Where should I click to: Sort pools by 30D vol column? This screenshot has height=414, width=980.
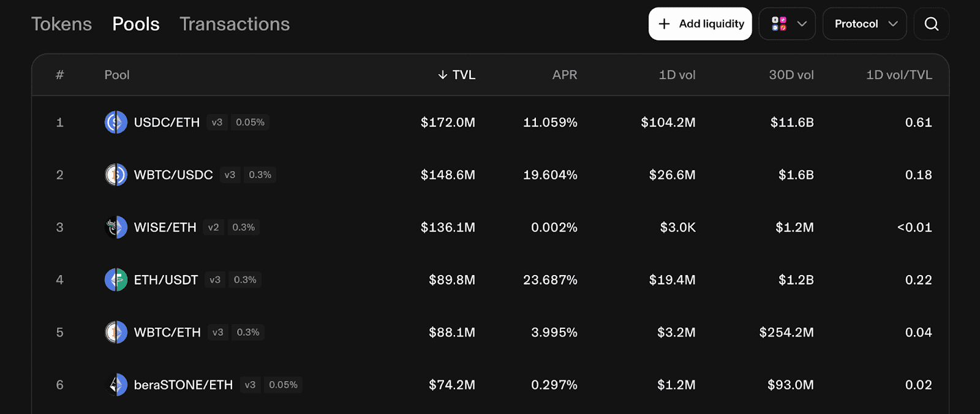coord(791,75)
